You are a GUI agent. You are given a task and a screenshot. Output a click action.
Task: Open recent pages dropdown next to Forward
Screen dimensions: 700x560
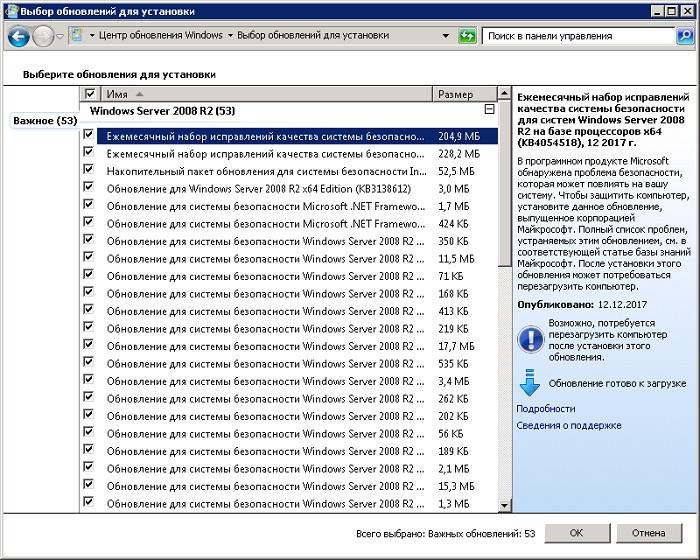pyautogui.click(x=60, y=37)
